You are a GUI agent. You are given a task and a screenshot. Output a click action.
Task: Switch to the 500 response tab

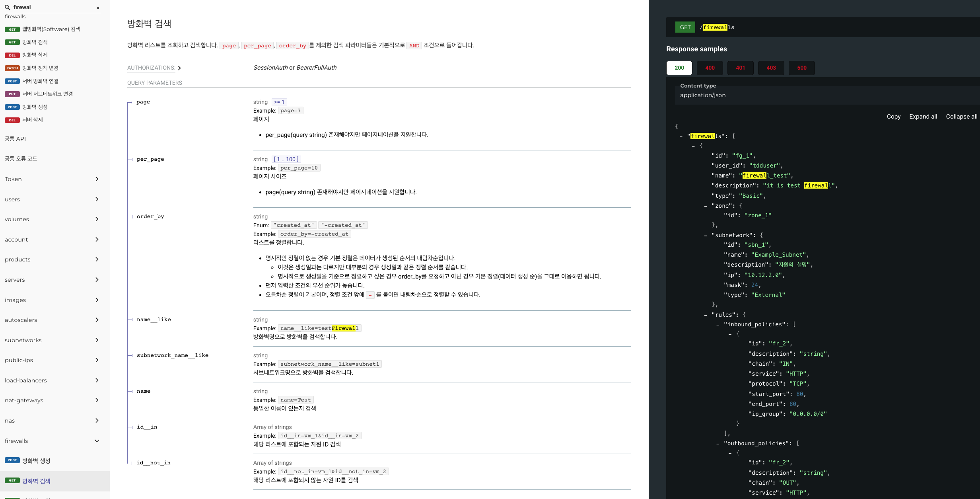[801, 68]
